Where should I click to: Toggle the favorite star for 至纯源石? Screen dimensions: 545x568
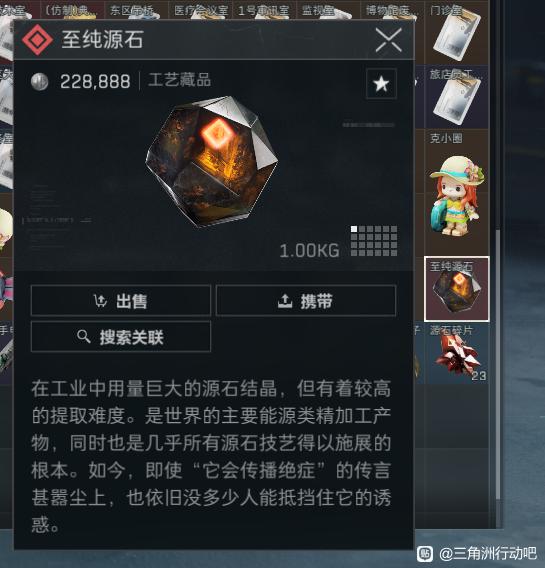pos(381,84)
